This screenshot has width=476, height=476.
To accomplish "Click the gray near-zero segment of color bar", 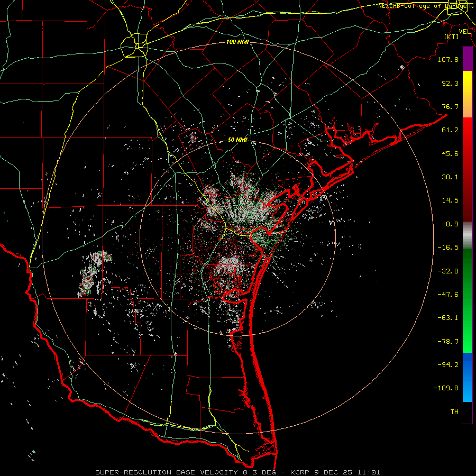I will tap(467, 235).
